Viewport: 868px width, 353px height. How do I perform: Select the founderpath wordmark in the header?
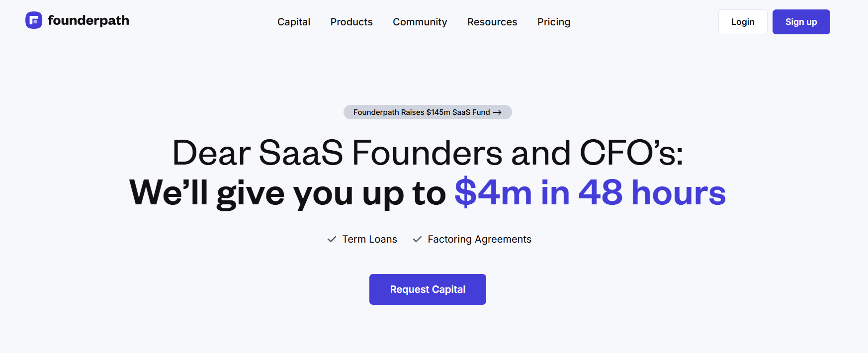pos(88,21)
